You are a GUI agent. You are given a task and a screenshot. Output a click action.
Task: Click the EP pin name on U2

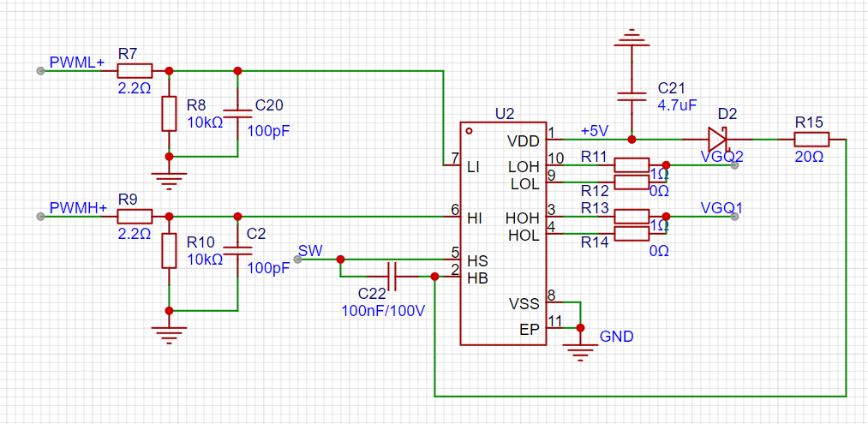click(x=530, y=329)
